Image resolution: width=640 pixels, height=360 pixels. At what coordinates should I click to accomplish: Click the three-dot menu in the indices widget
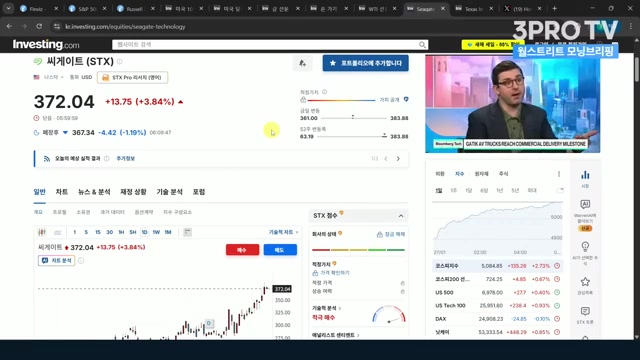[559, 174]
